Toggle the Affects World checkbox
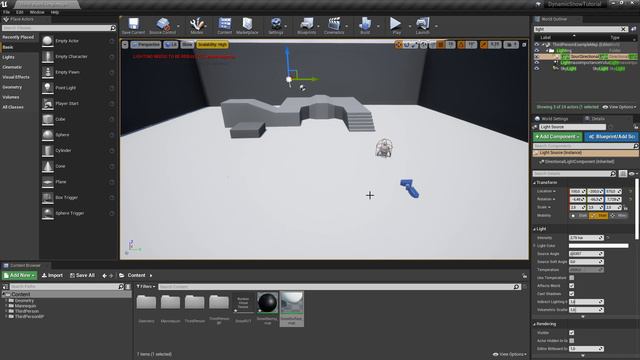 (571, 286)
